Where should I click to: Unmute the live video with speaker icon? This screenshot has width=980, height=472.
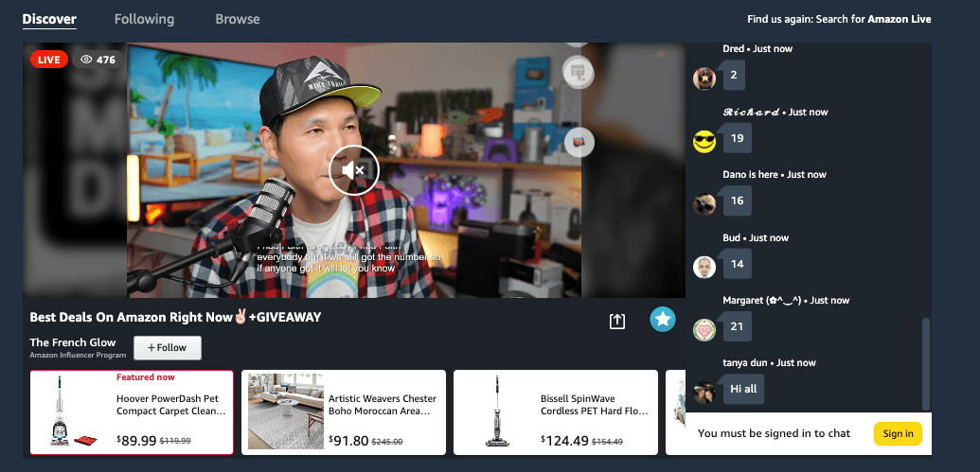354,170
